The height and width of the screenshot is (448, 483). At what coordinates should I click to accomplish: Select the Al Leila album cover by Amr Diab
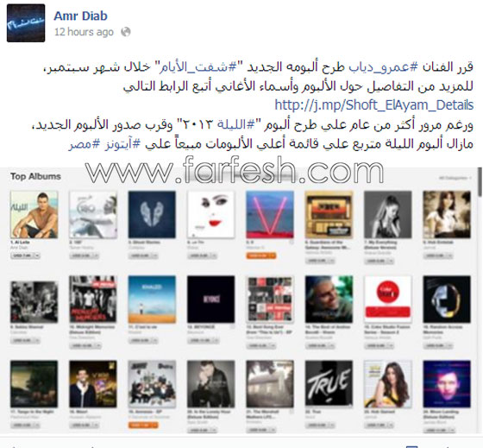[x=34, y=215]
